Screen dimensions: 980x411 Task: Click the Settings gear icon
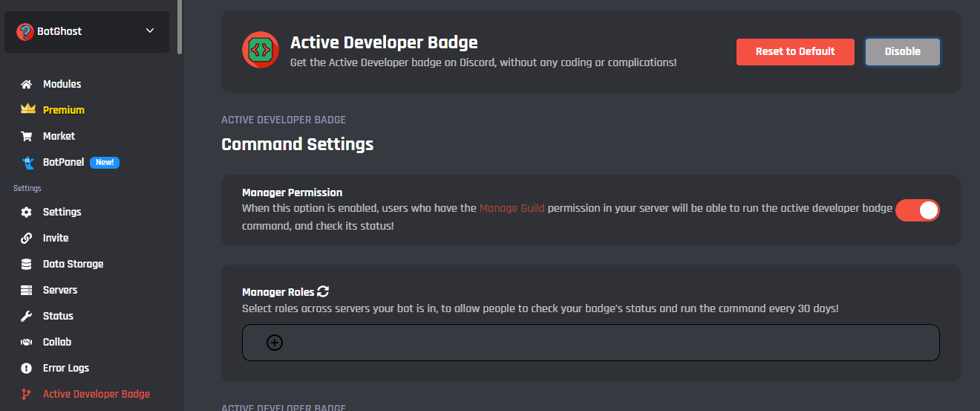coord(27,212)
